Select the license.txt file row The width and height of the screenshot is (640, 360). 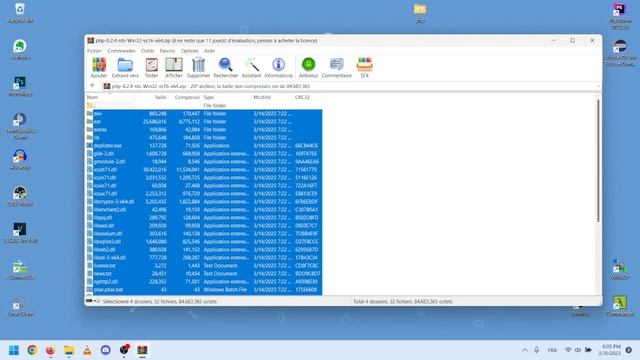click(204, 266)
